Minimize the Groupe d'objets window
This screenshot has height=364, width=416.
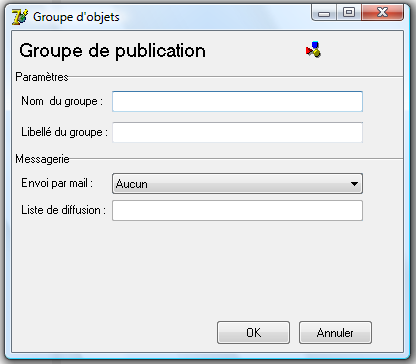(x=324, y=13)
